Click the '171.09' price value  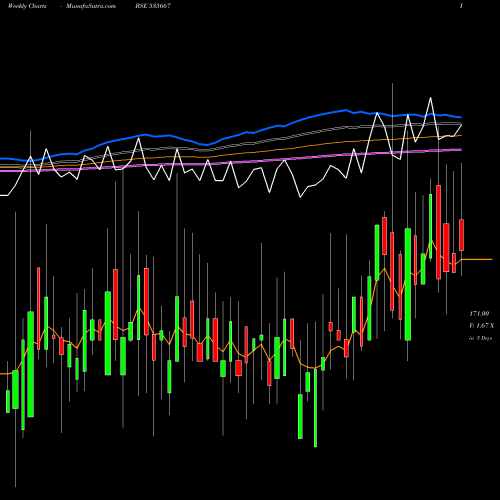point(479,314)
